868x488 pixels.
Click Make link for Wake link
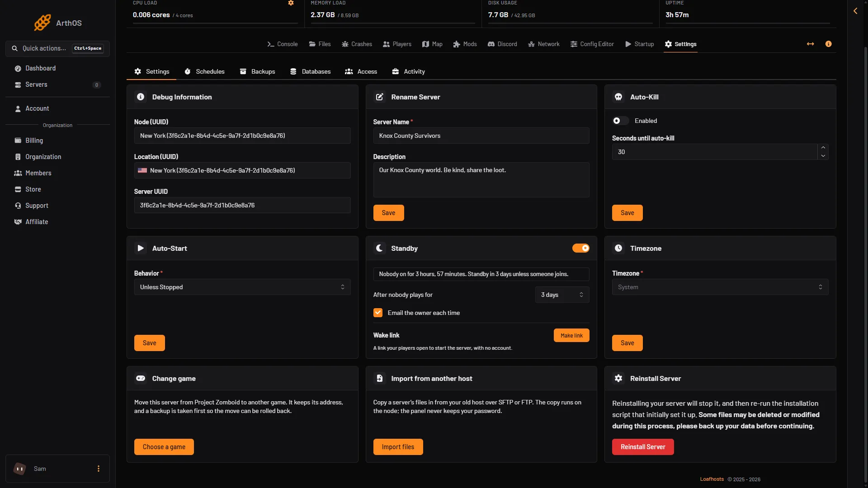571,335
